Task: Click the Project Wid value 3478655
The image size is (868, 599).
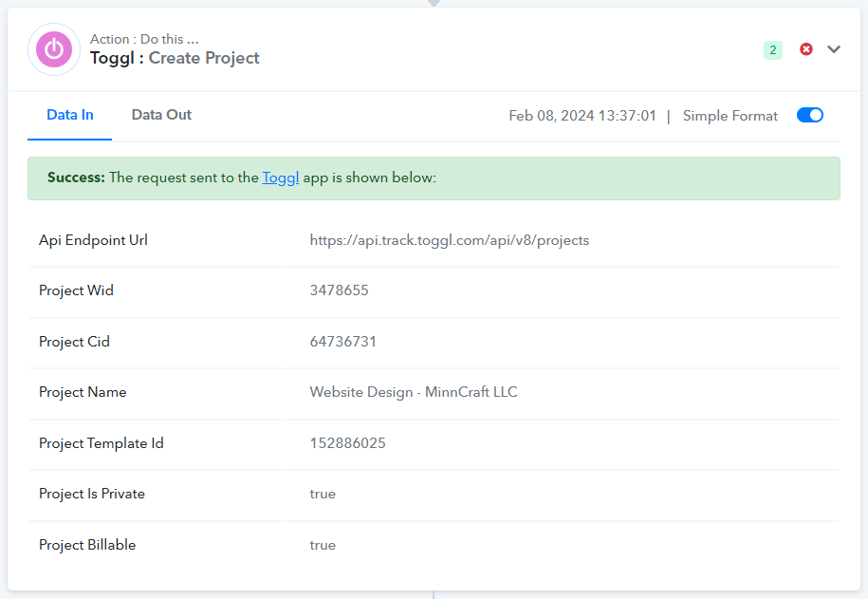Action: coord(339,290)
